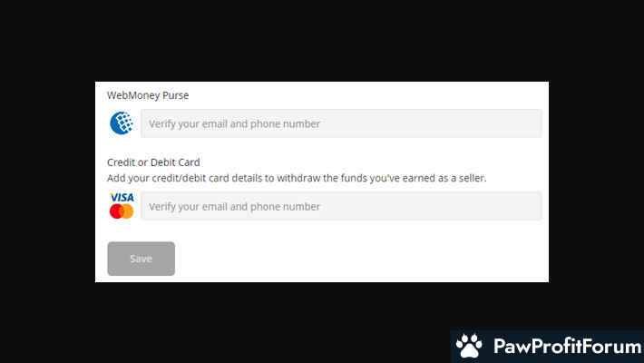Viewport: 644px width, 363px height.
Task: Focus the Credit or Debit Card input field
Action: click(x=341, y=206)
